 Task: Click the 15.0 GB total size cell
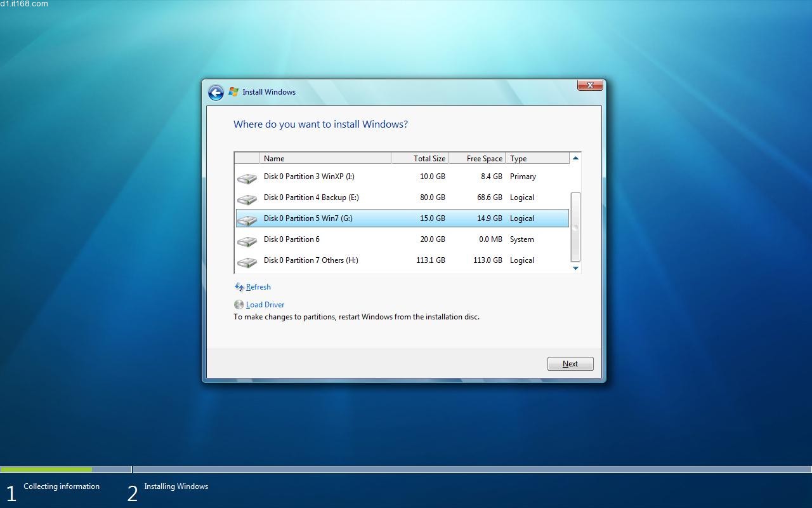click(x=433, y=218)
